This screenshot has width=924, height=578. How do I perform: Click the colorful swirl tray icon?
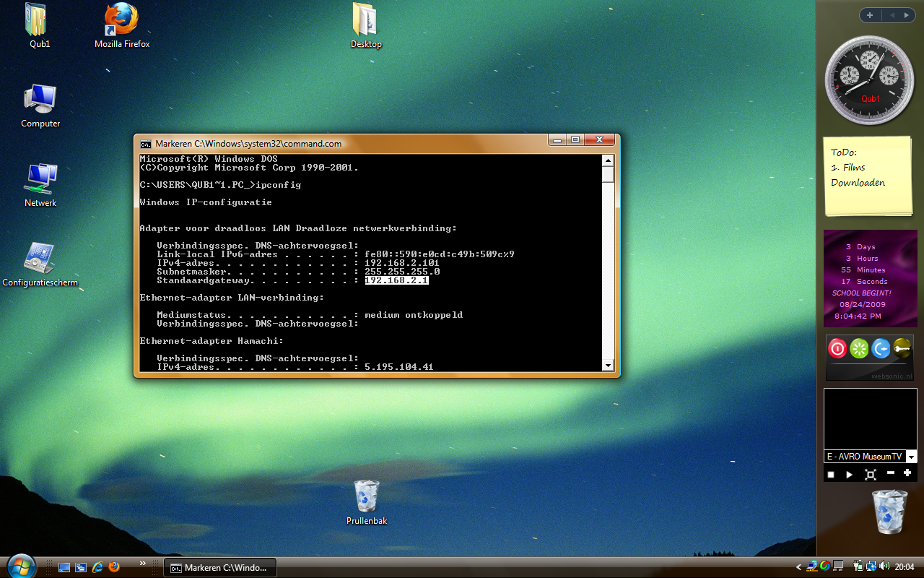[x=824, y=566]
